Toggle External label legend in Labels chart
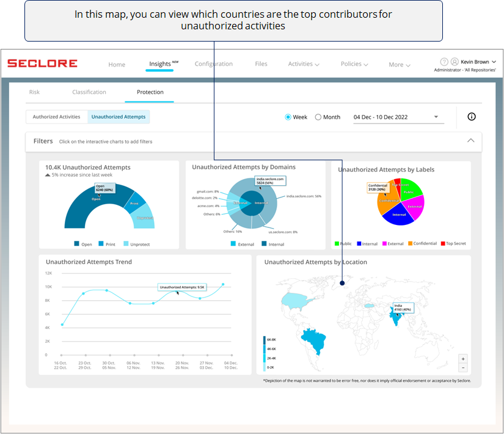Viewport: 504px width, 434px height. [384, 243]
